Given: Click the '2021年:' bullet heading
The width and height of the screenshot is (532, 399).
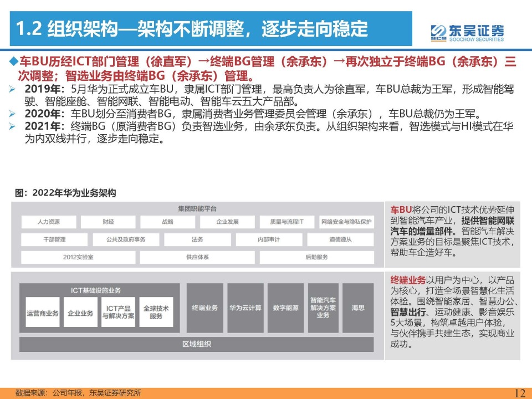Looking at the screenshot, I should 44,126.
